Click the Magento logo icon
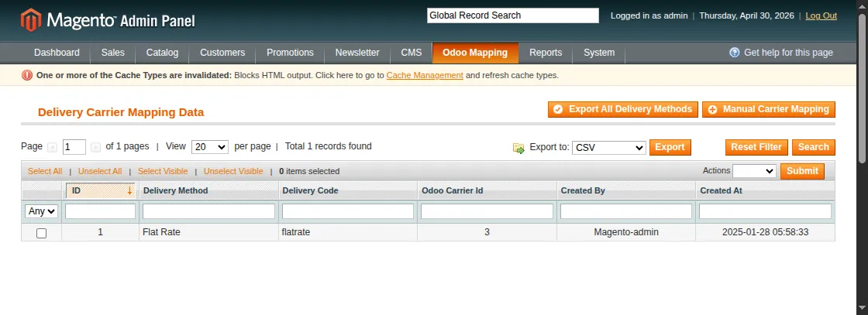This screenshot has height=315, width=868. [x=31, y=20]
